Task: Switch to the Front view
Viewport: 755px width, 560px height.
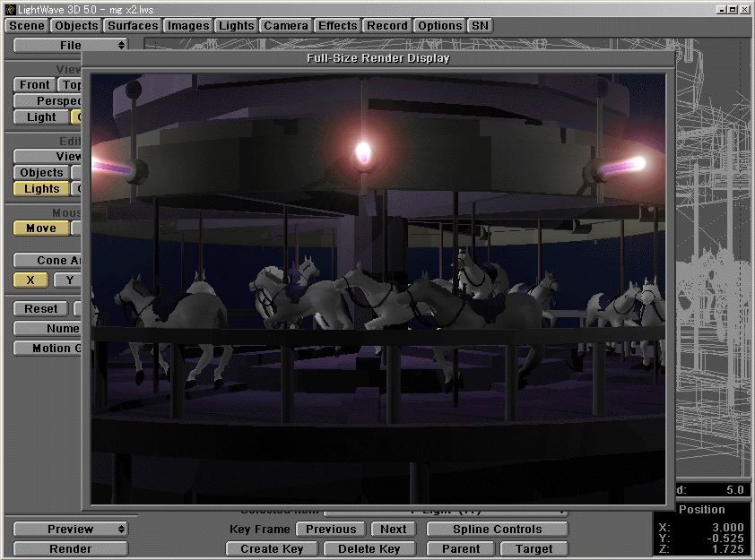Action: click(33, 84)
